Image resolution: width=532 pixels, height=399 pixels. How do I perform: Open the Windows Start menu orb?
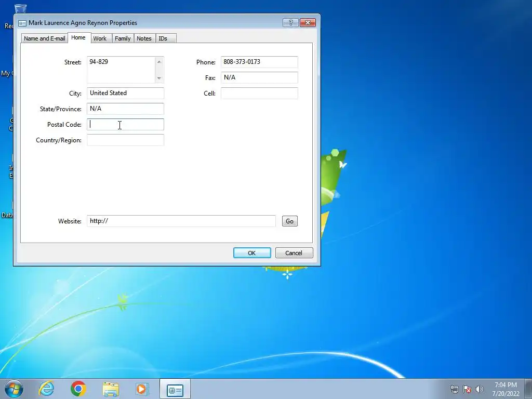14,389
